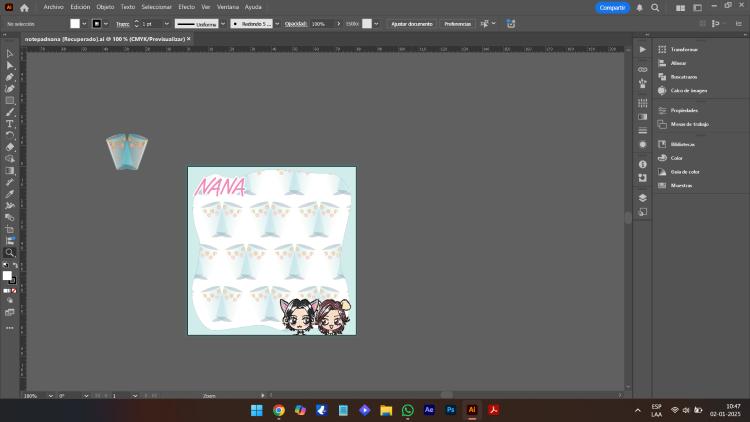Swap fill and stroke colors
The image size is (750, 422).
point(15,265)
